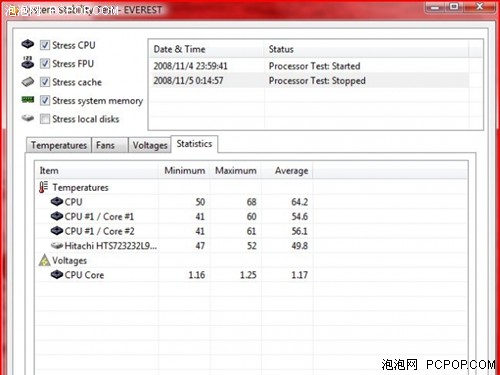
Task: Click the Item column header
Action: pos(97,171)
